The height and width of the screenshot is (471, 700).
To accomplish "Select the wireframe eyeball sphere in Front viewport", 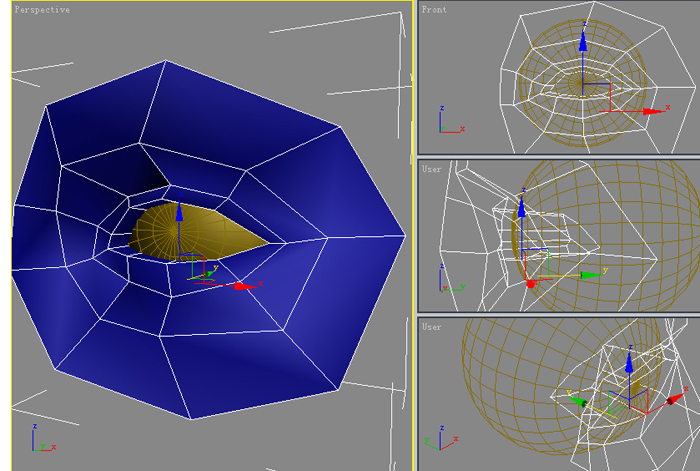I will [x=583, y=83].
